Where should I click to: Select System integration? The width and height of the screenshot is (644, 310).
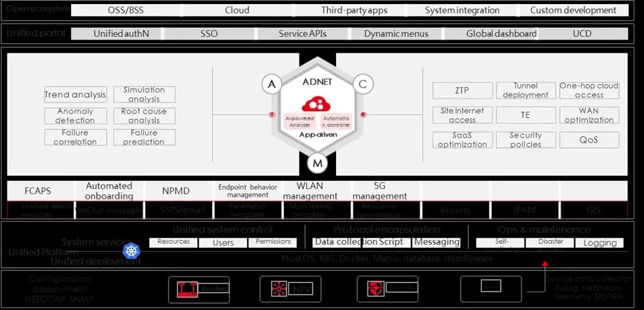click(x=462, y=10)
